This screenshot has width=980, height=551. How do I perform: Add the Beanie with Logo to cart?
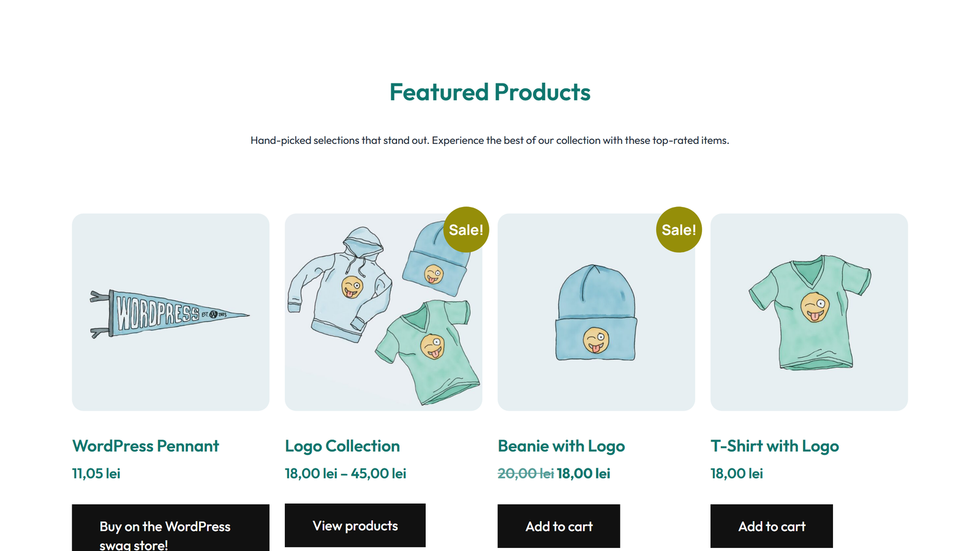(x=559, y=525)
